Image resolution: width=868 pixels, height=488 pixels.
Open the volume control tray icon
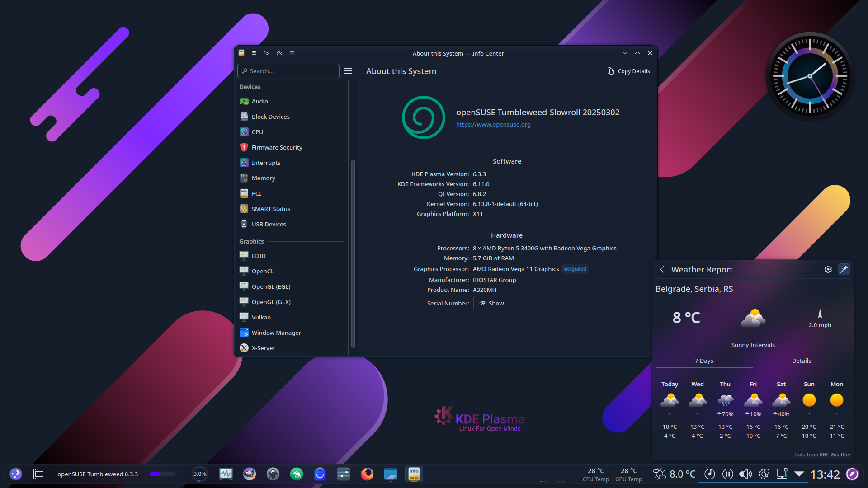(x=745, y=474)
